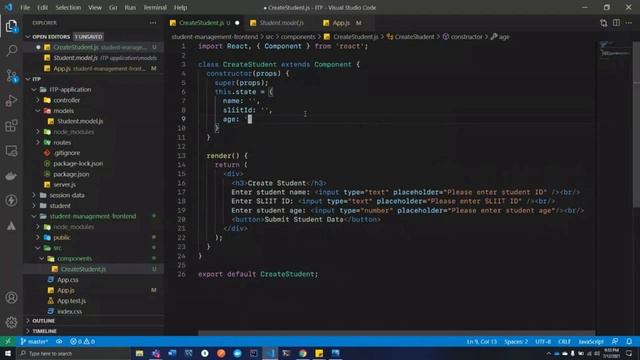Image resolution: width=640 pixels, height=360 pixels.
Task: Click the components breadcrumb item
Action: [x=298, y=37]
